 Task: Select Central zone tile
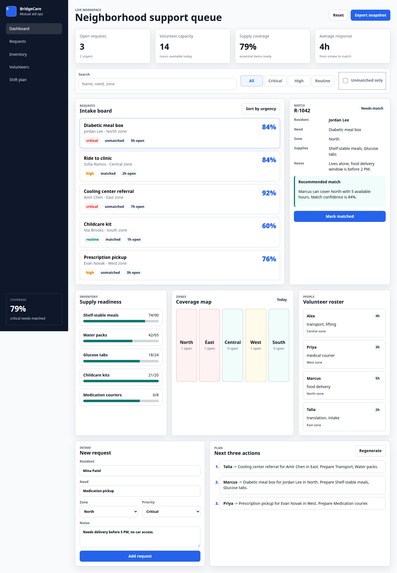[x=232, y=345]
